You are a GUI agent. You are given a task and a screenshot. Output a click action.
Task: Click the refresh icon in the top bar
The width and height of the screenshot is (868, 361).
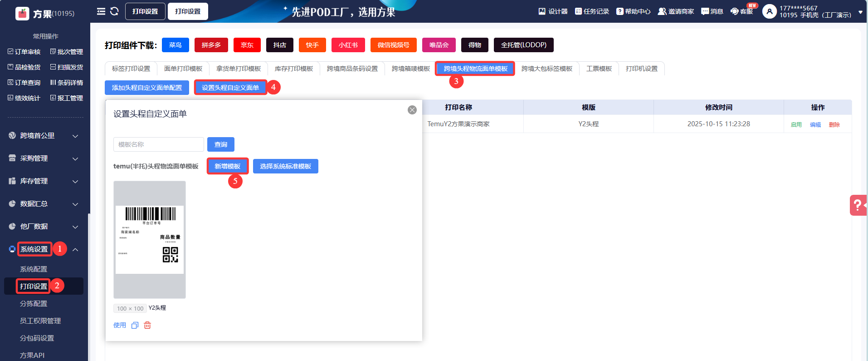(x=114, y=11)
